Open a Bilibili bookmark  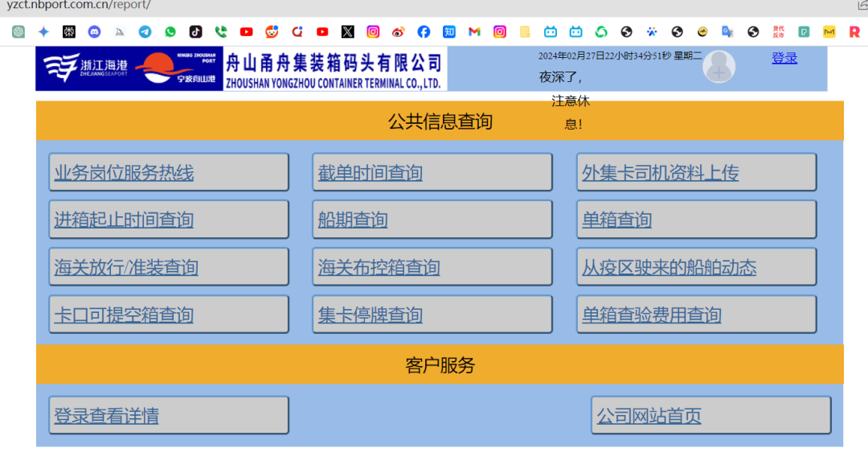551,32
